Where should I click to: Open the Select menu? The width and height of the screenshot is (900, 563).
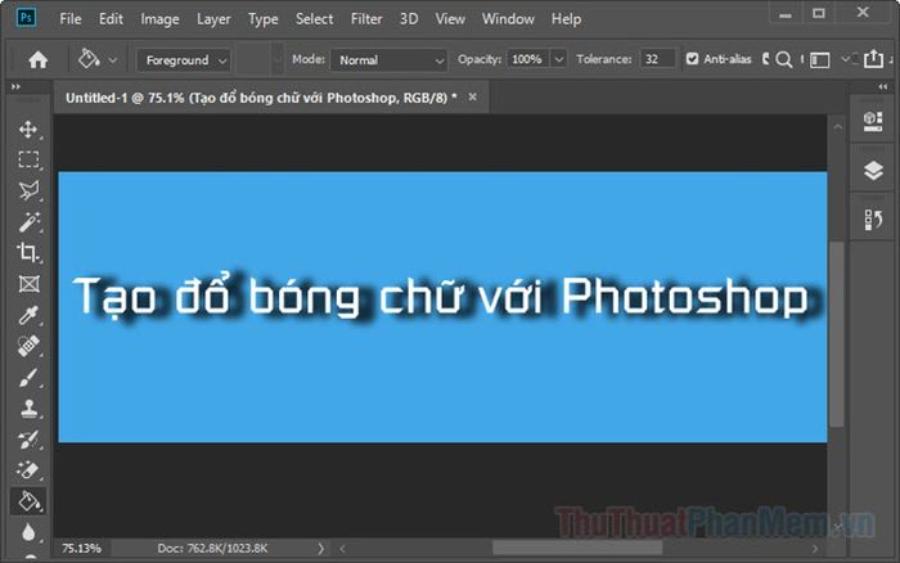[x=314, y=19]
